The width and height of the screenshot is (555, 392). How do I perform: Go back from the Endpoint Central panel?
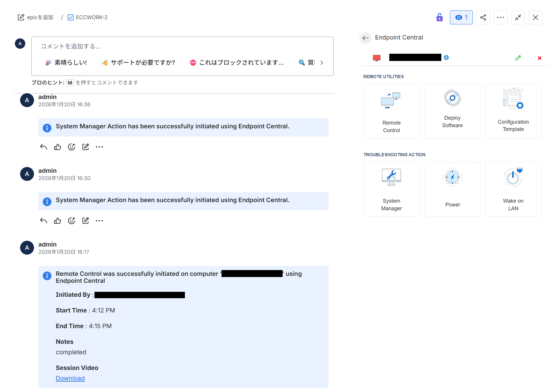365,38
